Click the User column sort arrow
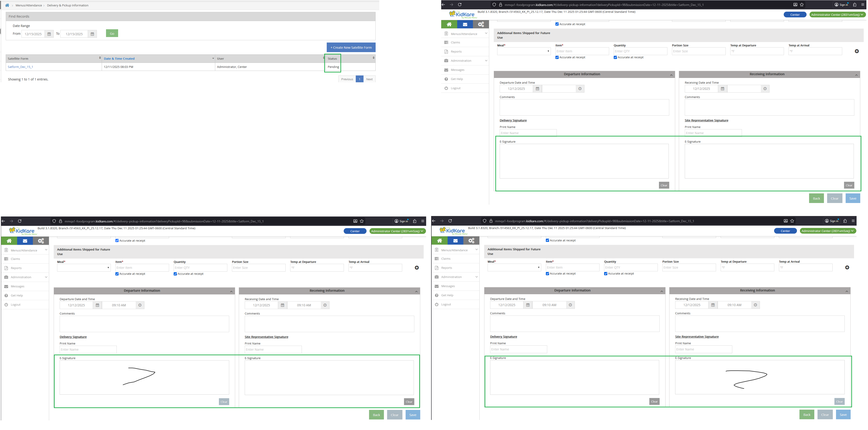The width and height of the screenshot is (868, 430). click(x=324, y=58)
